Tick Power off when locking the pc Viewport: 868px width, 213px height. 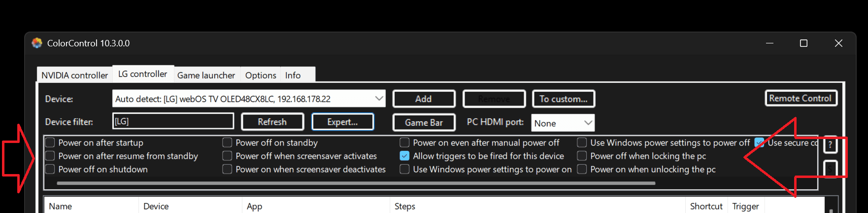click(x=582, y=156)
